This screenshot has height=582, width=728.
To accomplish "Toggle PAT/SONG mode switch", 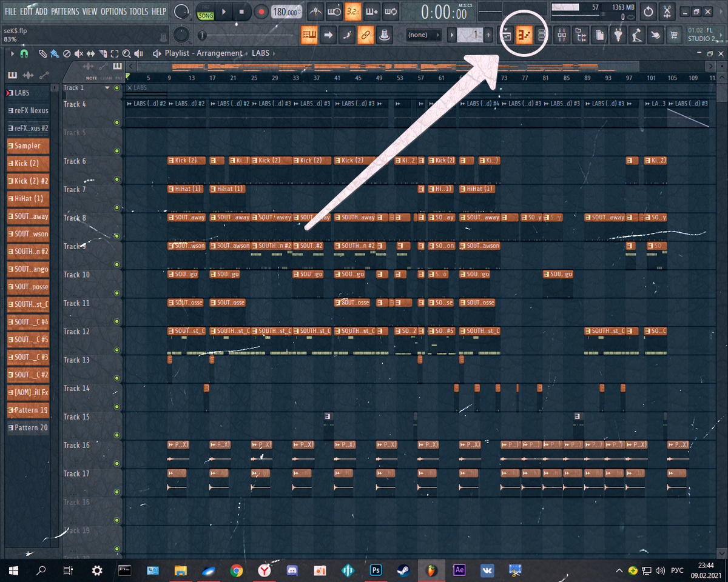I will (x=205, y=12).
